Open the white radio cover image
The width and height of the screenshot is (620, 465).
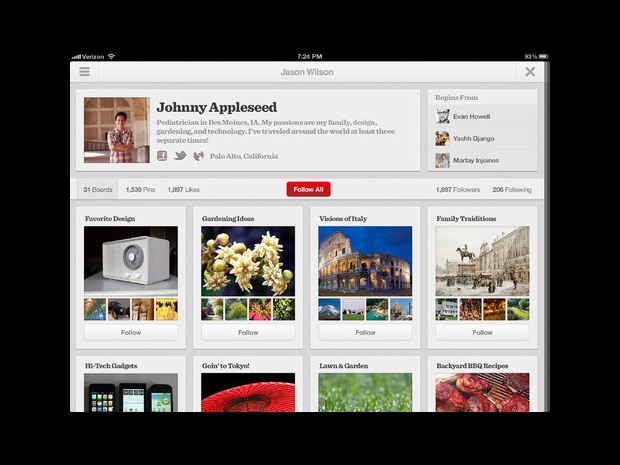(131, 261)
